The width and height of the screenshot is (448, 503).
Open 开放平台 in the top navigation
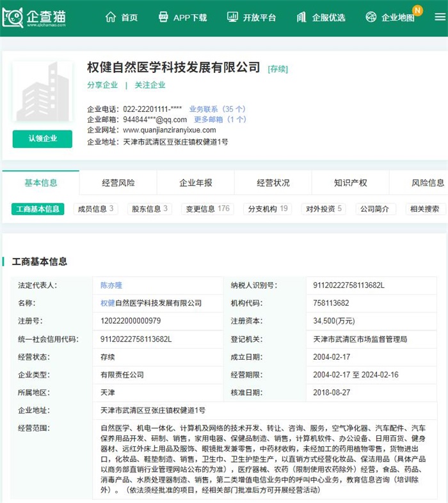[x=259, y=17]
